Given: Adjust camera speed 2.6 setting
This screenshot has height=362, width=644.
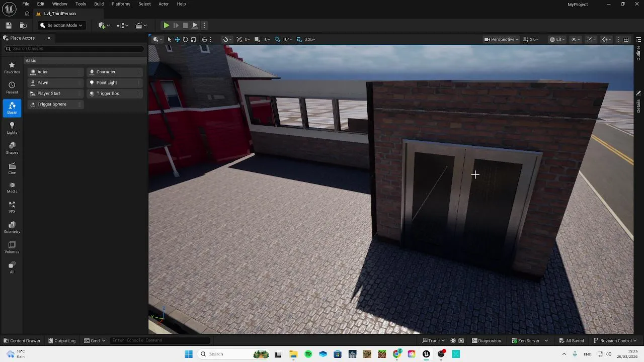Looking at the screenshot, I should point(531,39).
